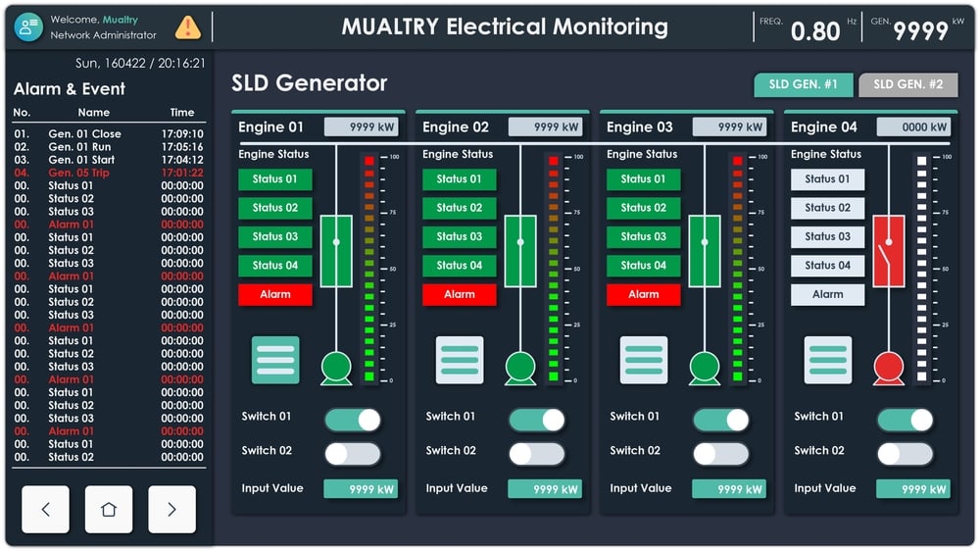
Task: Switch to the SLD GEN. #2 tab
Action: (907, 85)
